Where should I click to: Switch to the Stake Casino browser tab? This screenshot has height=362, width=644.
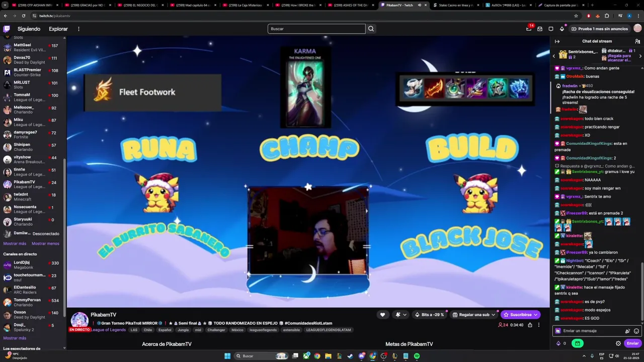(455, 5)
